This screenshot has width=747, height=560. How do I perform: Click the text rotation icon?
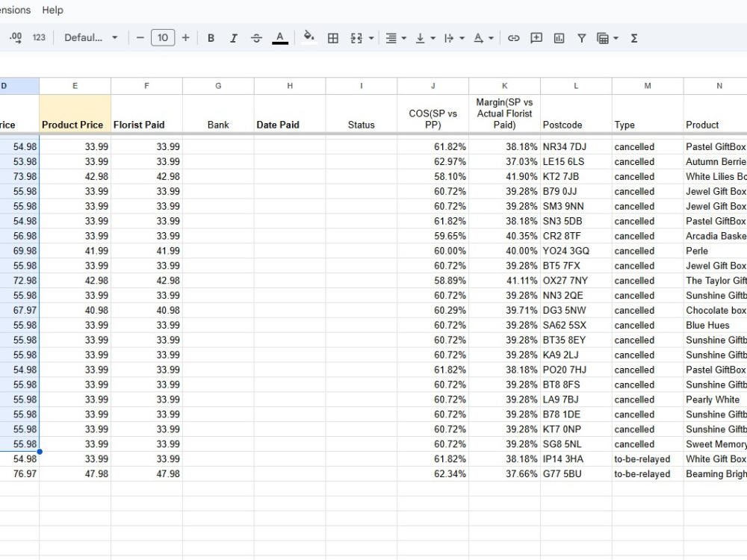479,38
